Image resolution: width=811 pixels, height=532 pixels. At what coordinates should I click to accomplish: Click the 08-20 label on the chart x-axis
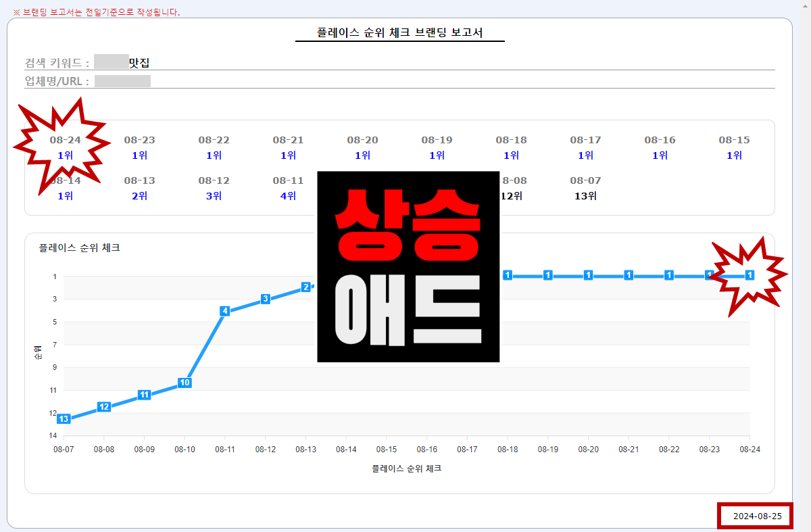(588, 450)
